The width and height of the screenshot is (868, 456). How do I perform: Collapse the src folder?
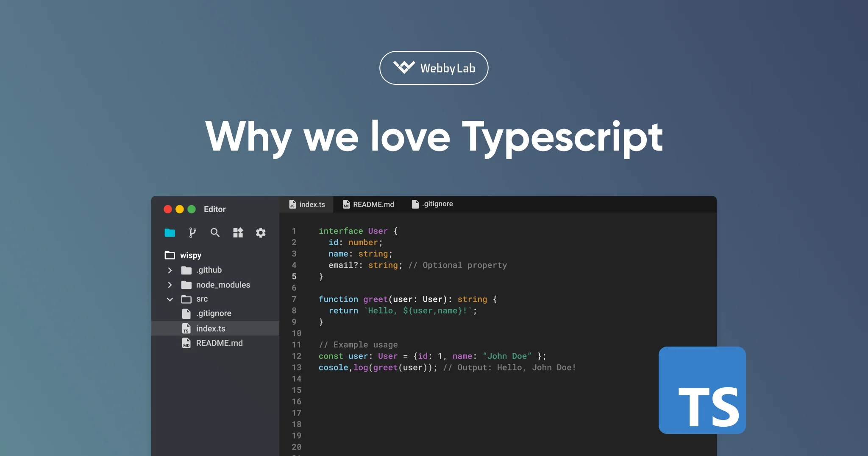pyautogui.click(x=170, y=299)
